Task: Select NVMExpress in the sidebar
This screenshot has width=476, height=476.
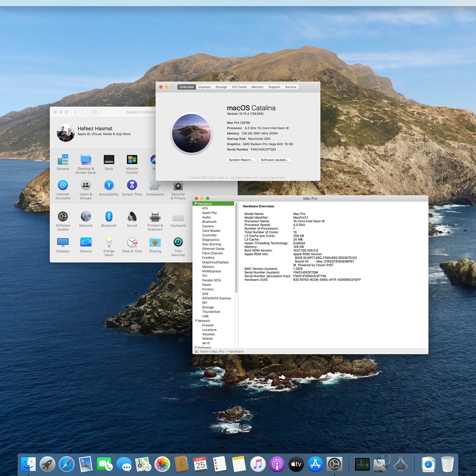Action: click(x=212, y=271)
